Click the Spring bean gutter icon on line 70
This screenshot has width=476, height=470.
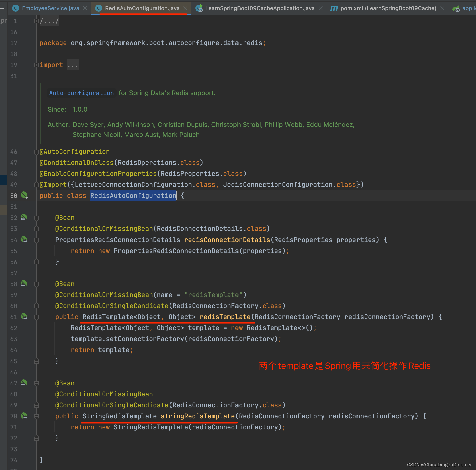[24, 416]
